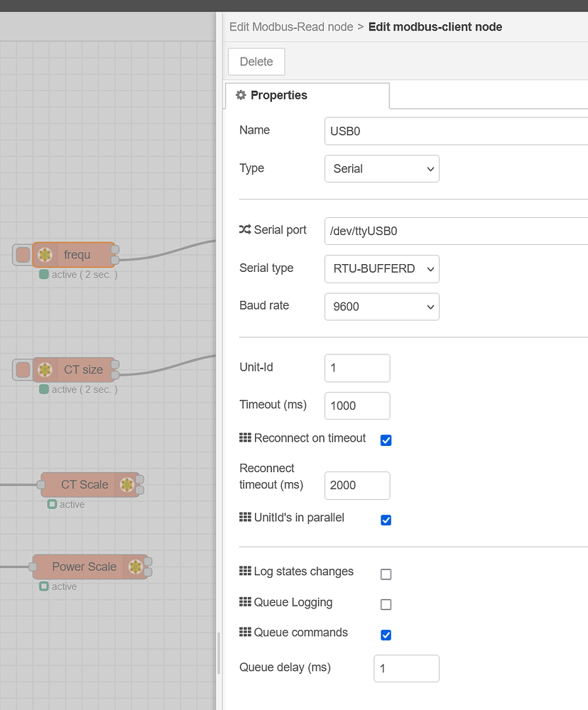Viewport: 588px width, 710px height.
Task: Click inside the Queue delay input field
Action: tap(405, 668)
